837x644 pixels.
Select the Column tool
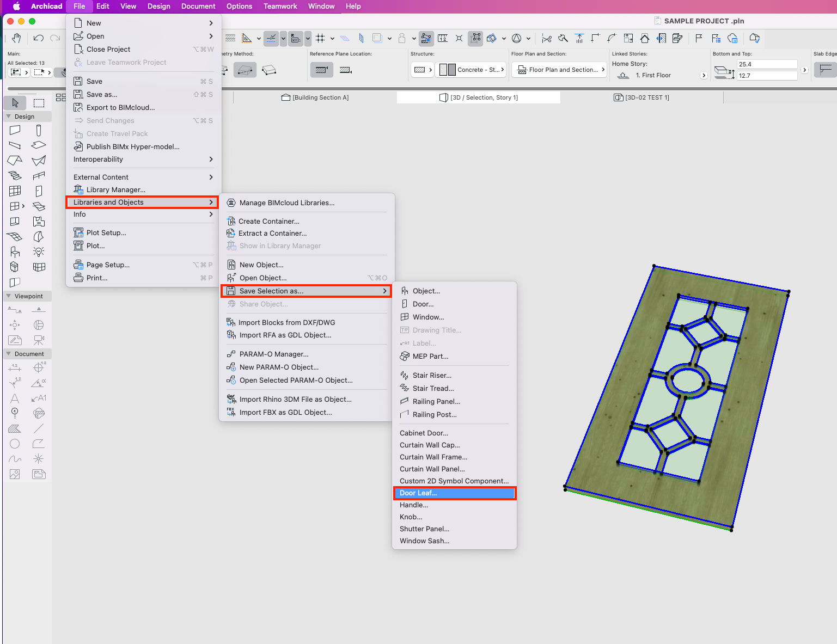(x=39, y=130)
